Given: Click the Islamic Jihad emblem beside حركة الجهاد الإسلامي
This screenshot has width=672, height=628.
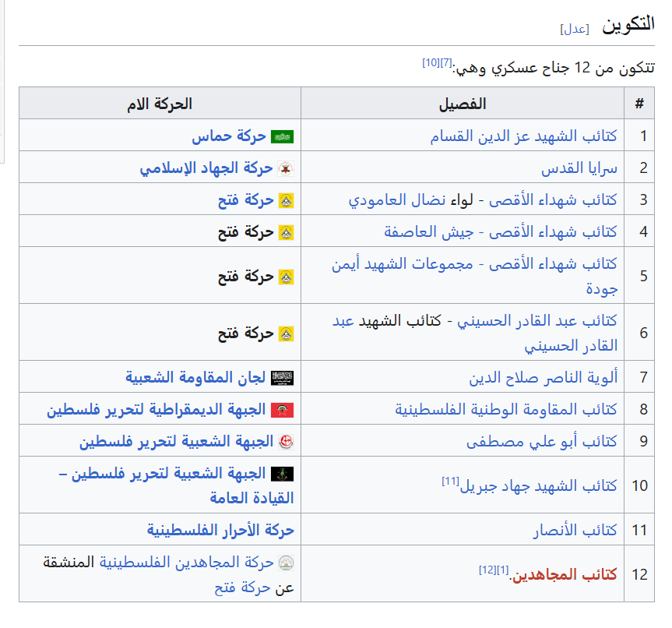Looking at the screenshot, I should 286,168.
